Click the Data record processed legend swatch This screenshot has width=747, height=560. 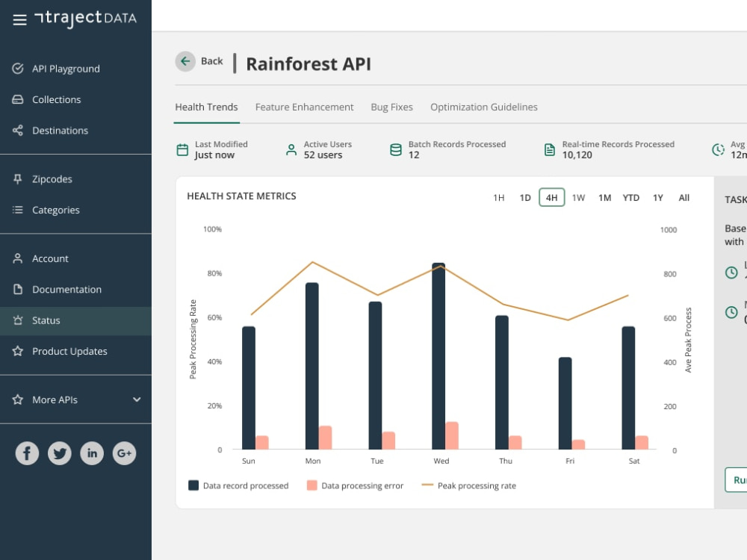pyautogui.click(x=193, y=485)
